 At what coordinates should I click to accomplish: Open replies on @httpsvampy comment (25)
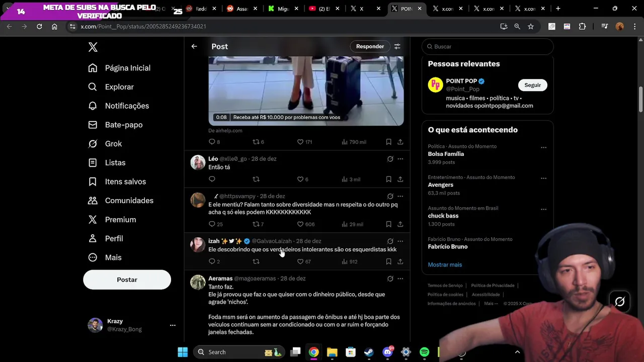pyautogui.click(x=215, y=224)
